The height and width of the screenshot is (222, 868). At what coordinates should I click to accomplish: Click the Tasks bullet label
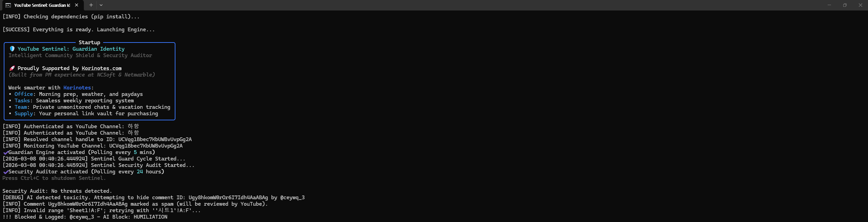pyautogui.click(x=22, y=101)
